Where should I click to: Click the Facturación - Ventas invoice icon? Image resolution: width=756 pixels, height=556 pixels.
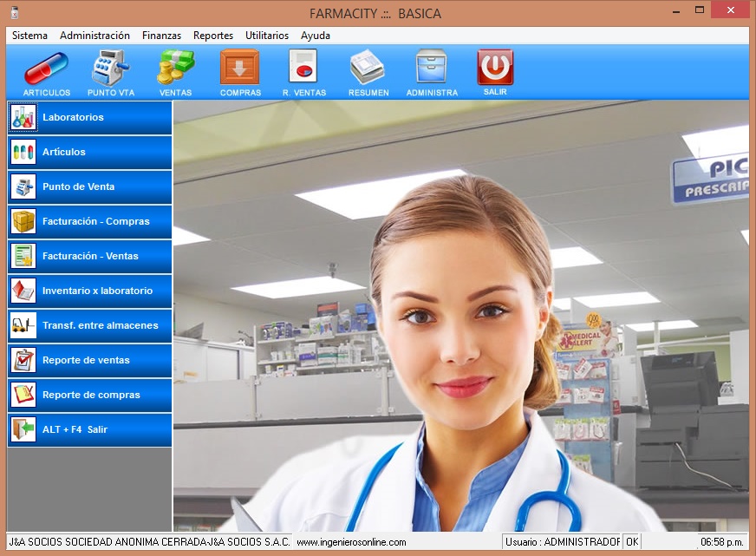pos(23,256)
